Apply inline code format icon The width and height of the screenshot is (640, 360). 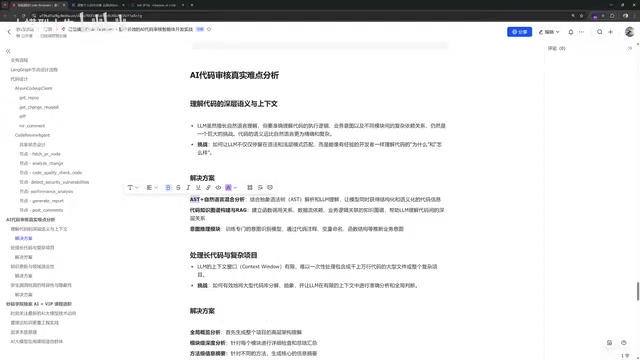(218, 187)
